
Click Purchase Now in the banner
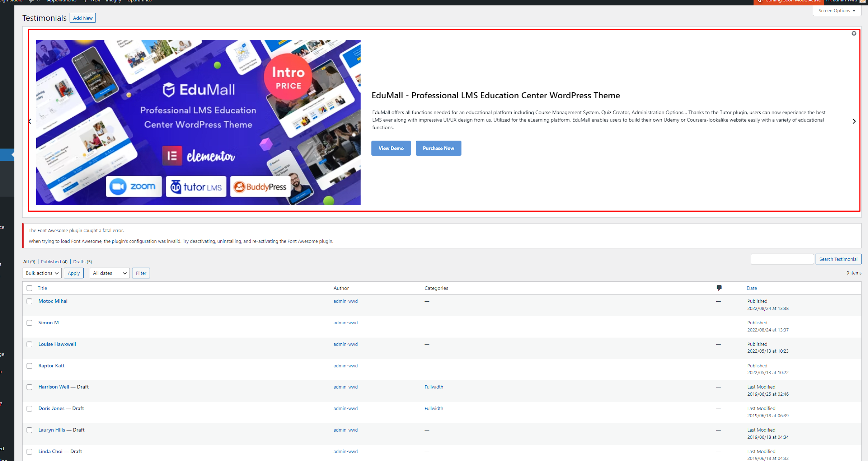(x=438, y=148)
